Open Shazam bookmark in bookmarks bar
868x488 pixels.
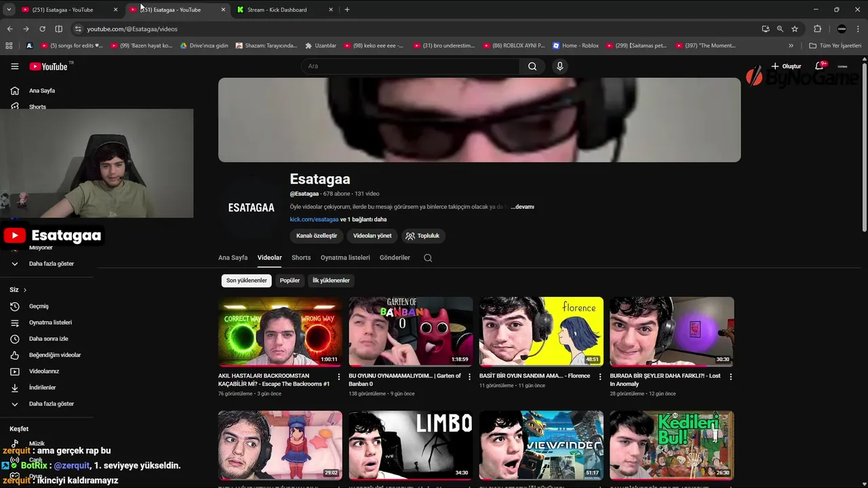tap(266, 45)
